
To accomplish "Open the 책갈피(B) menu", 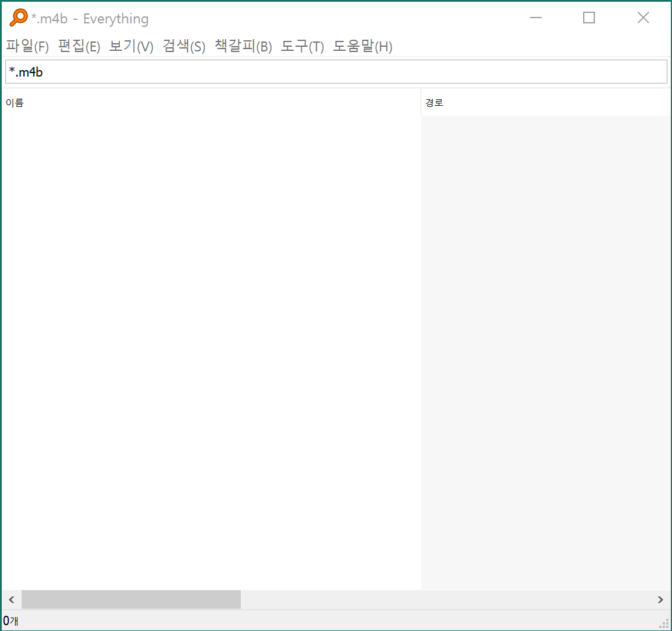I will [x=244, y=46].
